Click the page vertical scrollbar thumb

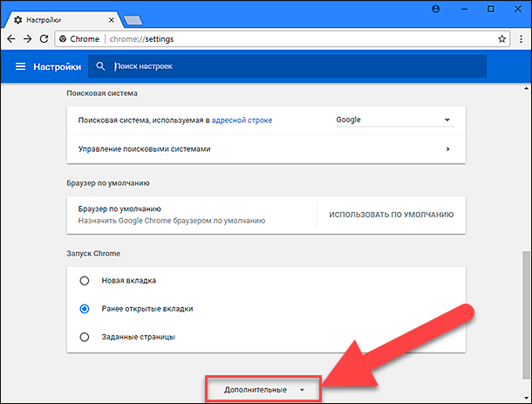(526, 315)
